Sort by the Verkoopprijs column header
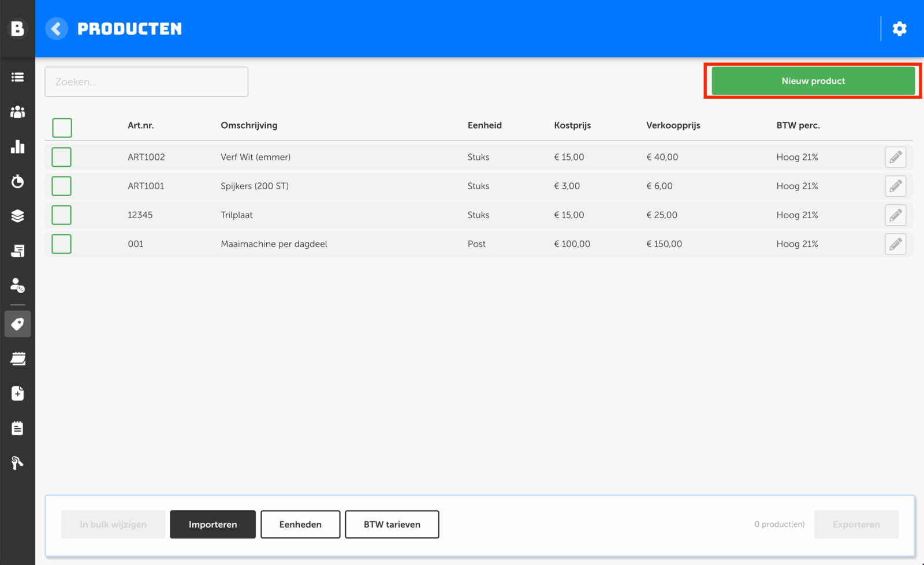The width and height of the screenshot is (924, 565). 673,125
